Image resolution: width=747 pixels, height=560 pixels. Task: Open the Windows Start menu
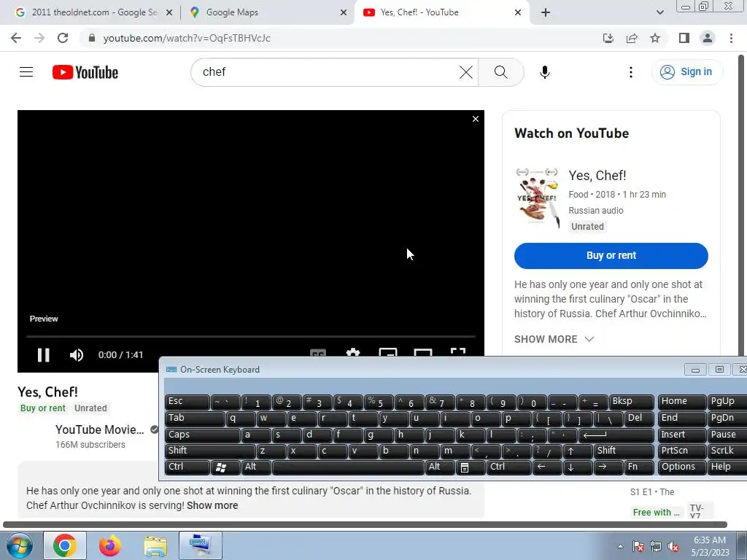[20, 545]
